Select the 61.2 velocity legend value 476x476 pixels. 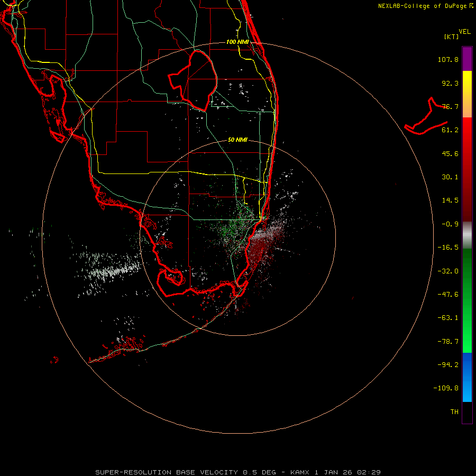(450, 130)
